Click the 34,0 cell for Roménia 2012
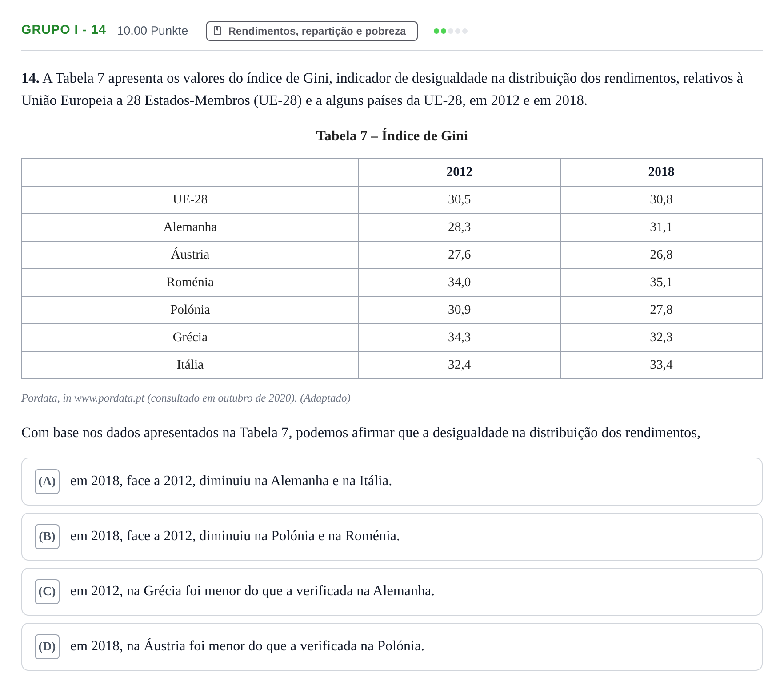Image resolution: width=784 pixels, height=693 pixels. [x=459, y=282]
